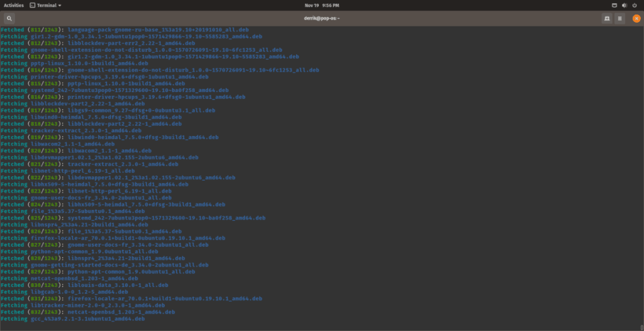Click the Terminal app icon in the top bar
This screenshot has width=644, height=331.
click(33, 4)
